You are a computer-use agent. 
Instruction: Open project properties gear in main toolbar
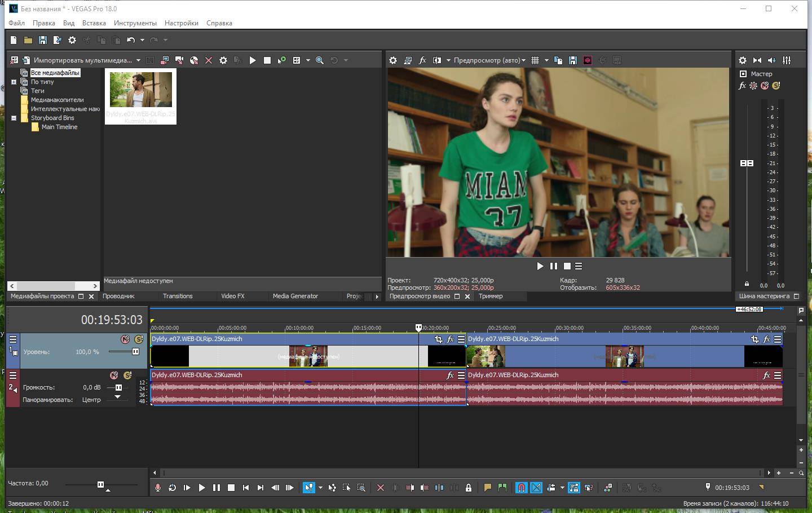(72, 40)
